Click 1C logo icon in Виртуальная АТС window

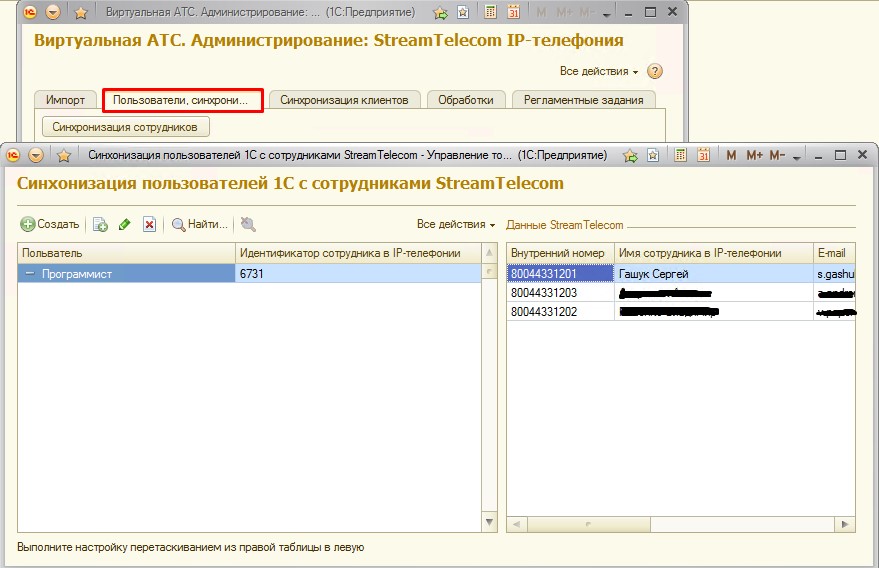[x=30, y=12]
